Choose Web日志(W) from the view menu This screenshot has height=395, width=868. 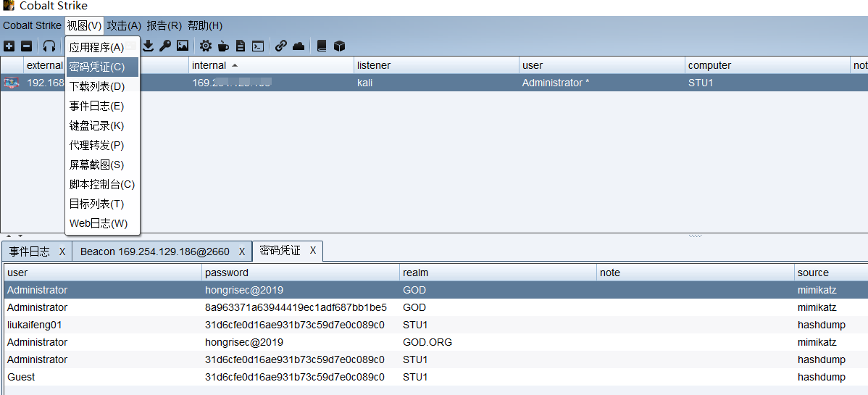[x=102, y=223]
